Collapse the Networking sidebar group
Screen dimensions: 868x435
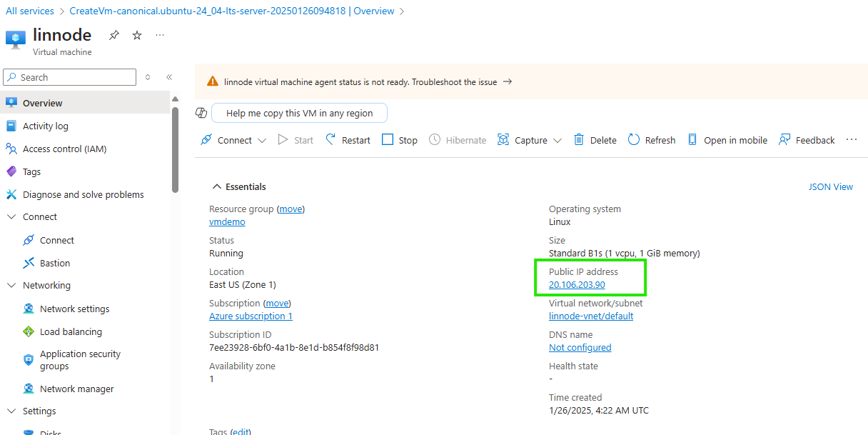pyautogui.click(x=11, y=285)
